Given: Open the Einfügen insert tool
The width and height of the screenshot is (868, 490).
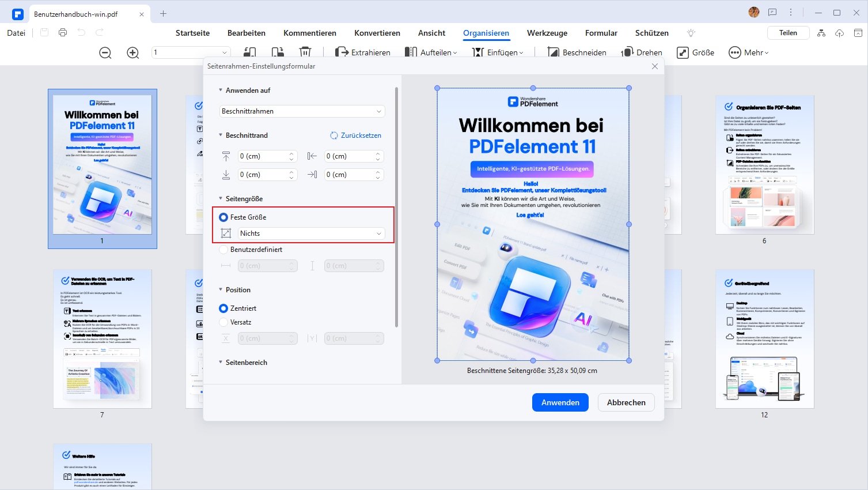Looking at the screenshot, I should coord(498,52).
